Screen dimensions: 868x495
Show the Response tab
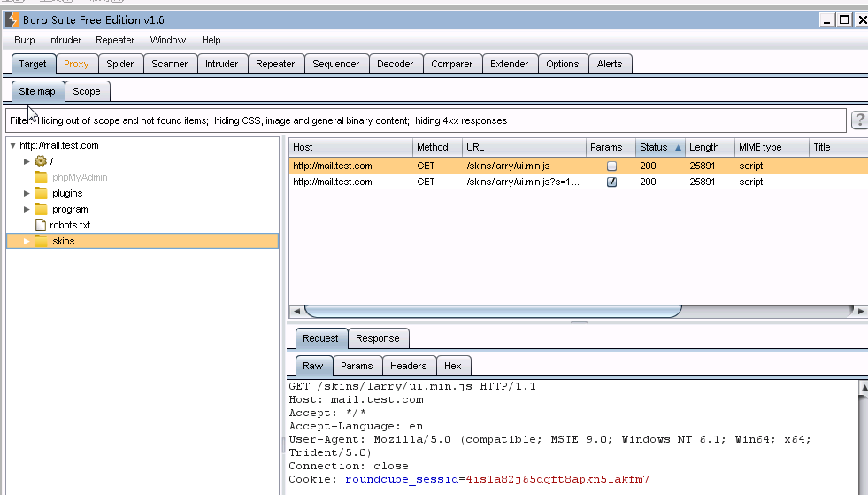point(378,338)
